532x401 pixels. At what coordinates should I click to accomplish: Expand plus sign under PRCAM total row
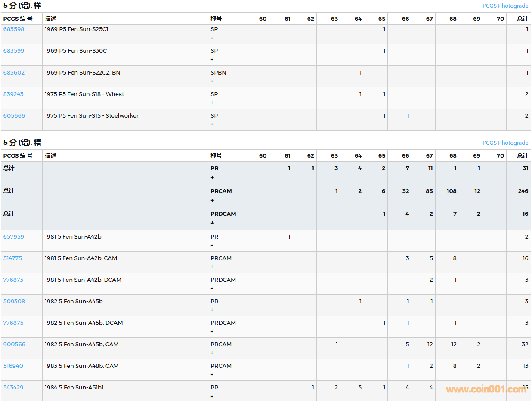click(x=212, y=200)
